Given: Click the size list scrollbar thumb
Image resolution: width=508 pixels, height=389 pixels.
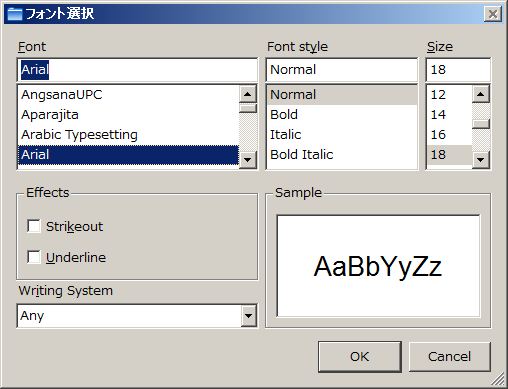Looking at the screenshot, I should (x=481, y=124).
